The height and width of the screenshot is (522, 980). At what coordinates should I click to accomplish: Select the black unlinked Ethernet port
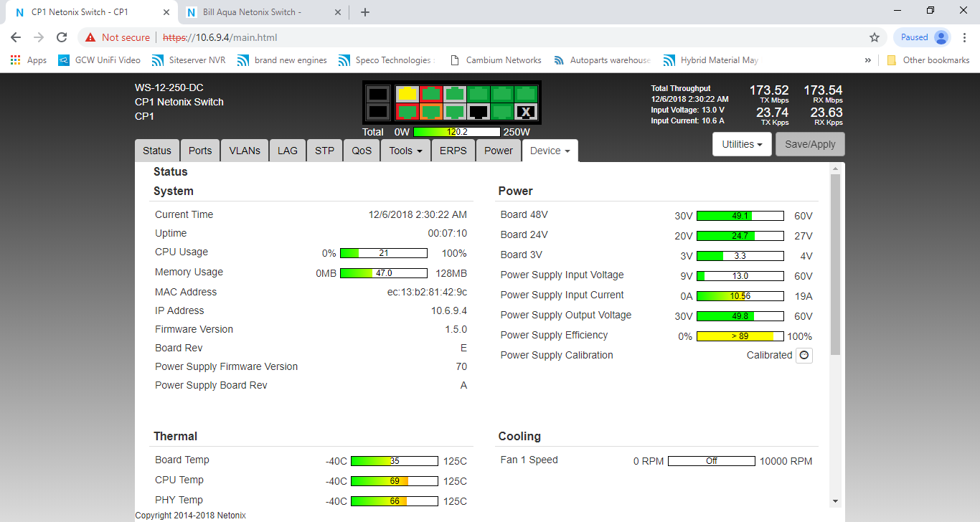tap(478, 112)
